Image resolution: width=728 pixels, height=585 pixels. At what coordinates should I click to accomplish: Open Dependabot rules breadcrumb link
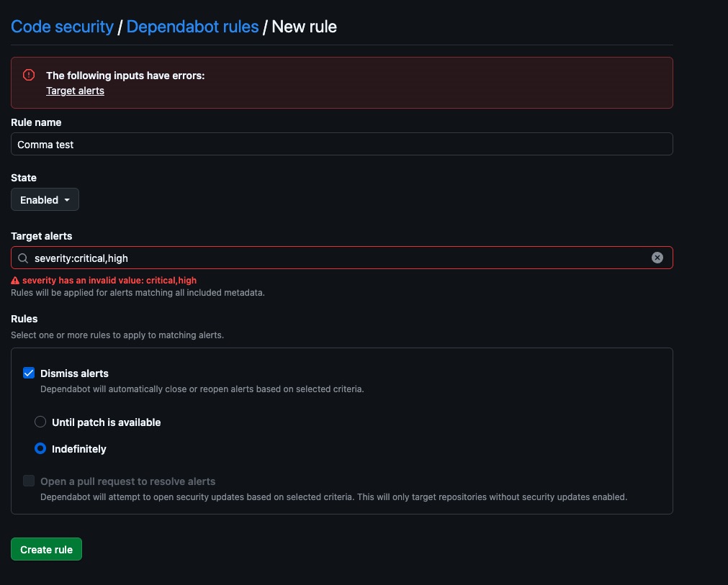(193, 27)
